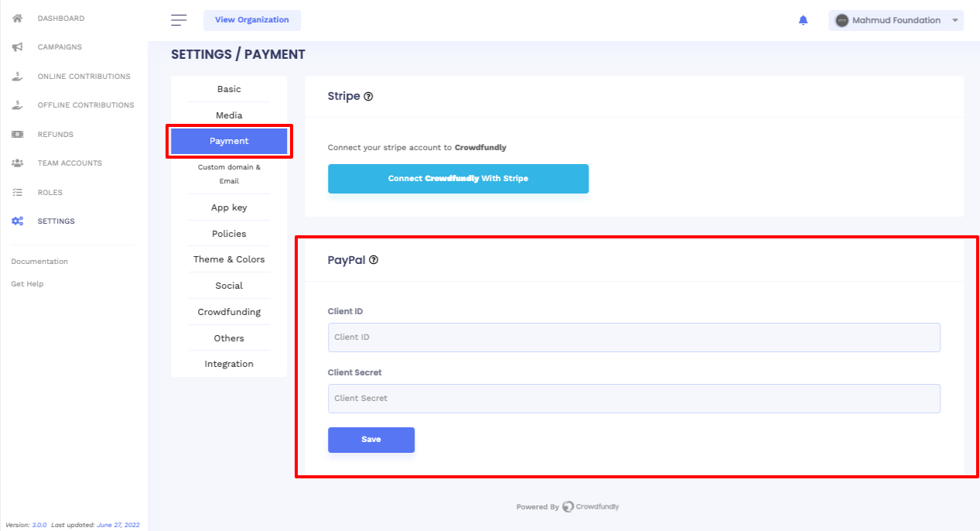Viewport: 980px width, 531px height.
Task: Open the Documentation link
Action: pyautogui.click(x=39, y=262)
